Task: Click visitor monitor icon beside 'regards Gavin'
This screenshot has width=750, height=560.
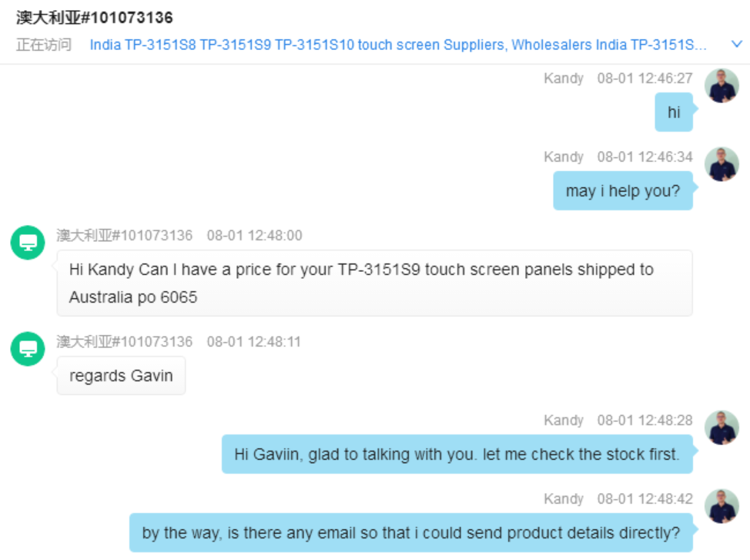Action: pos(28,349)
